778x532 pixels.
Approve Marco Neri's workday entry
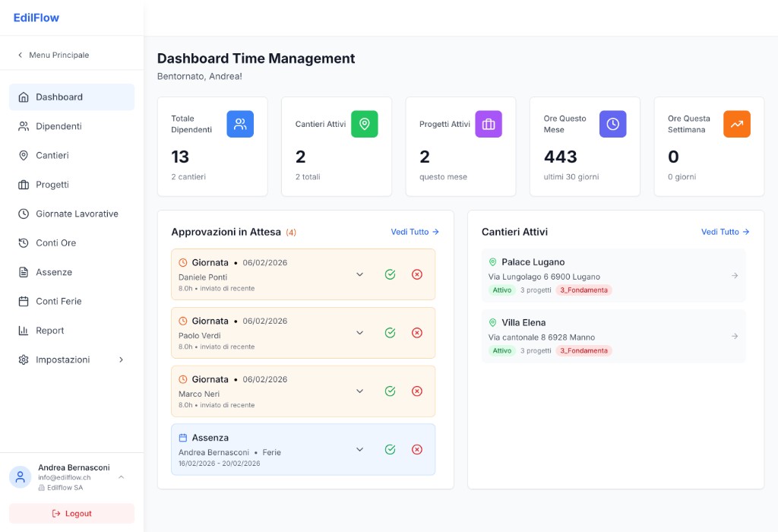tap(390, 391)
